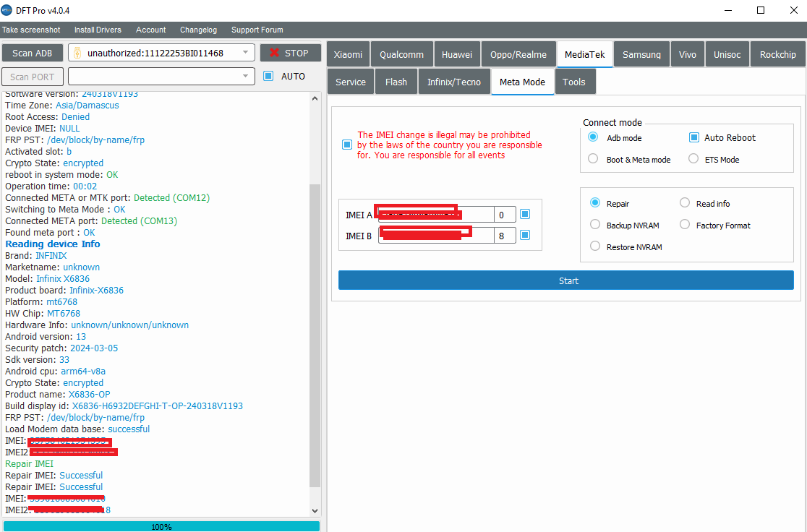807x532 pixels.
Task: Click the IMEI B input field
Action: coord(436,236)
